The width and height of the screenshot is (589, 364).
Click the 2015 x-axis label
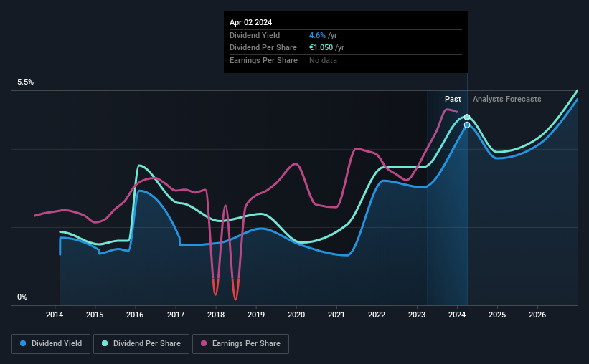(x=95, y=315)
